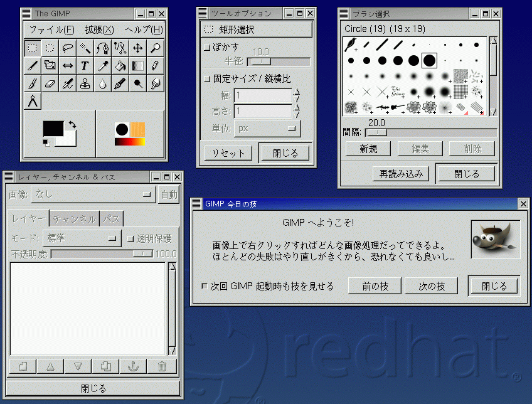Image resolution: width=532 pixels, height=404 pixels.
Task: Toggle the 透明保護 checkbox in layers dialog
Action: [130, 239]
